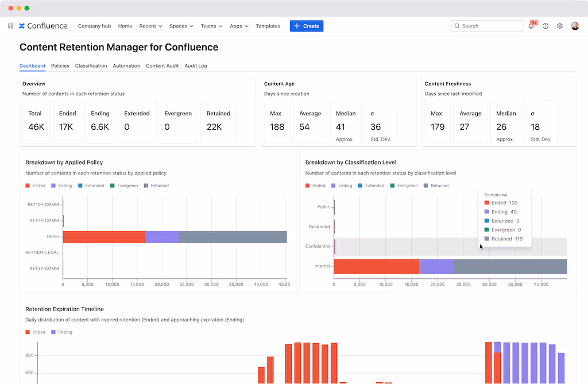Click Content Age Max 188 card
588x384 pixels.
(277, 122)
